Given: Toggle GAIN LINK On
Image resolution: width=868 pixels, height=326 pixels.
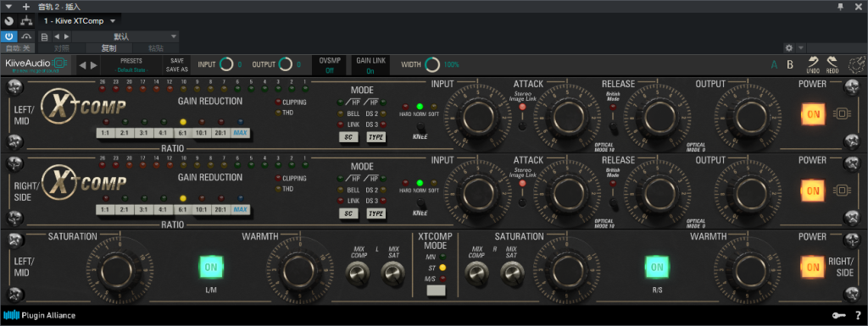Looking at the screenshot, I should pos(370,65).
